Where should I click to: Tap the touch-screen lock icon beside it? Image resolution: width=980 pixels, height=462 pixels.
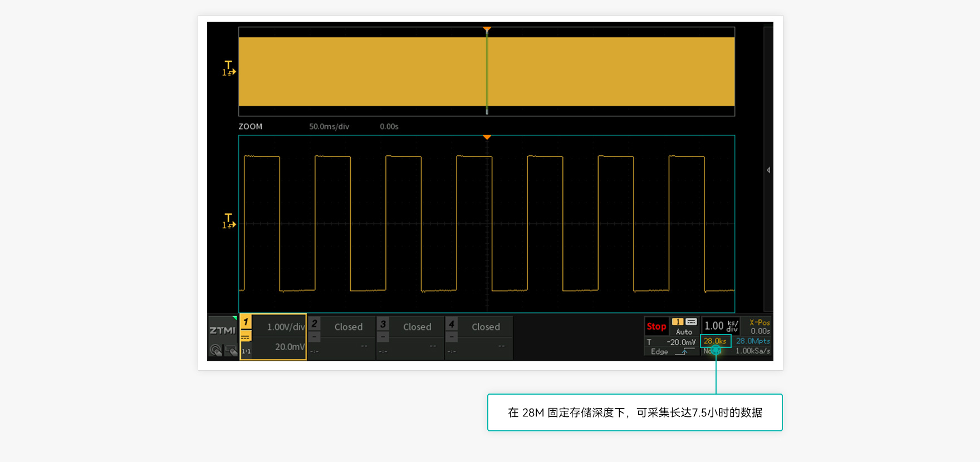pos(231,350)
